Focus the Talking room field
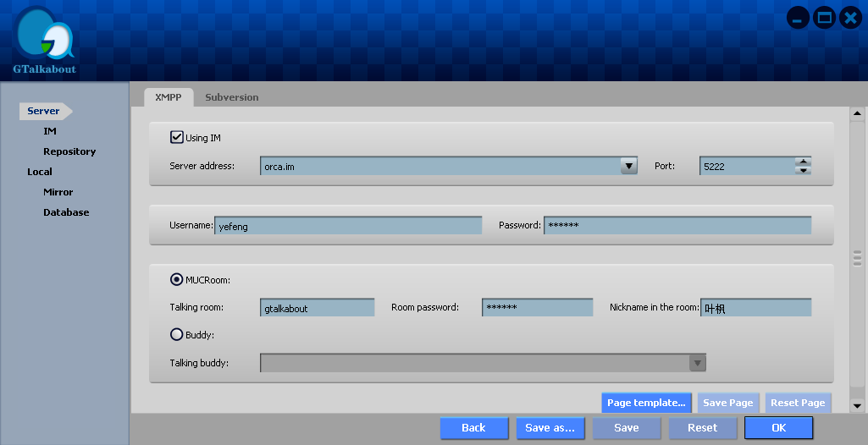This screenshot has width=868, height=445. [x=318, y=308]
